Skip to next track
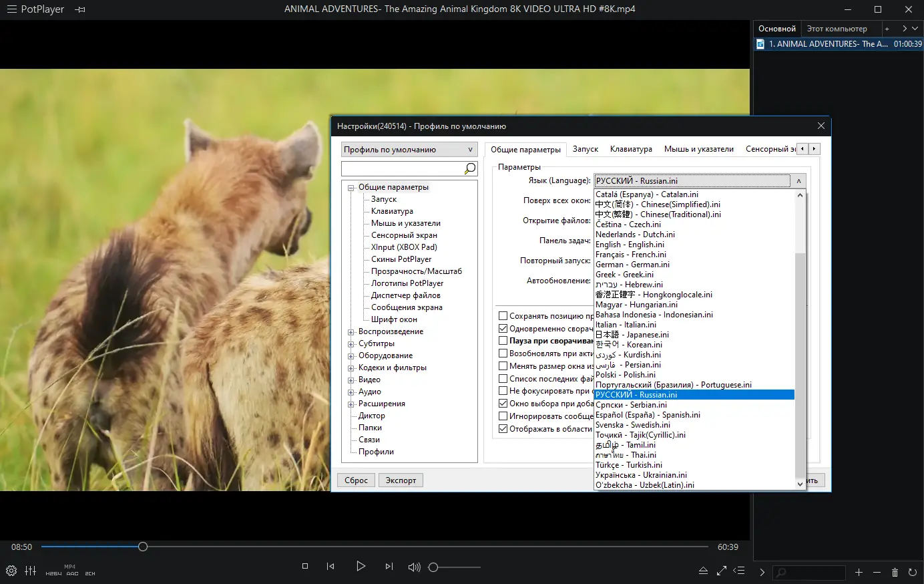The width and height of the screenshot is (924, 584). click(x=389, y=567)
